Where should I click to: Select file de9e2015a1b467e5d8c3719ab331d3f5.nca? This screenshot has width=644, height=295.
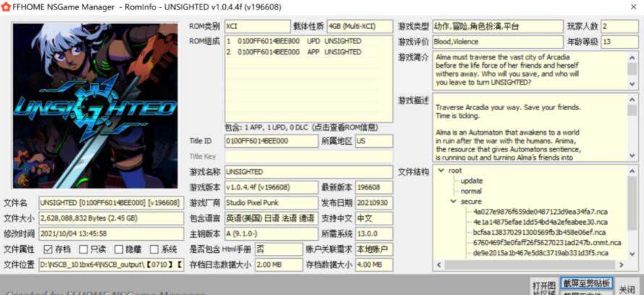[x=541, y=253]
